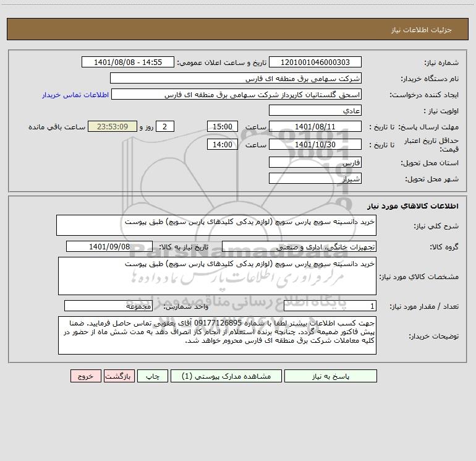This screenshot has height=461, width=476.
Task: Click the label مهلت ارسال پاسخ
Action: click(x=428, y=127)
